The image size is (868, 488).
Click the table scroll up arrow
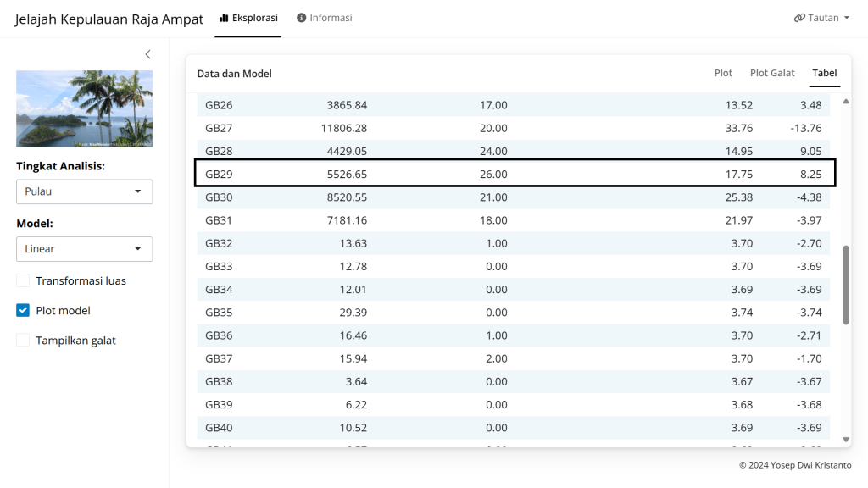[x=845, y=102]
